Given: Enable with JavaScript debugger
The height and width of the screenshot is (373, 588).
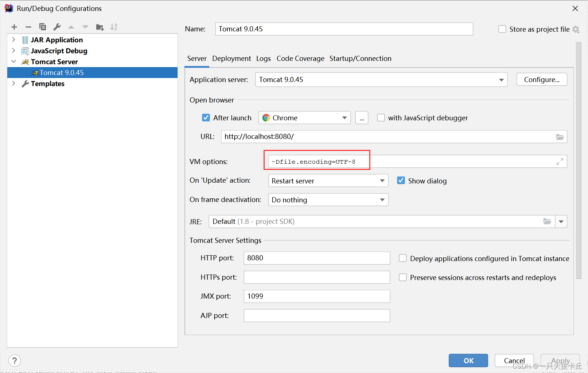Looking at the screenshot, I should [381, 118].
